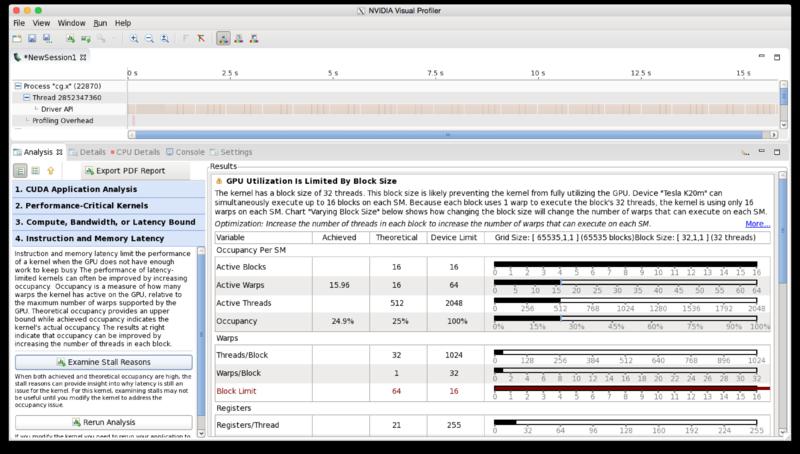Viewport: 800px width, 454px height.
Task: Toggle the middle grouping toolbar icon
Action: pyautogui.click(x=238, y=39)
